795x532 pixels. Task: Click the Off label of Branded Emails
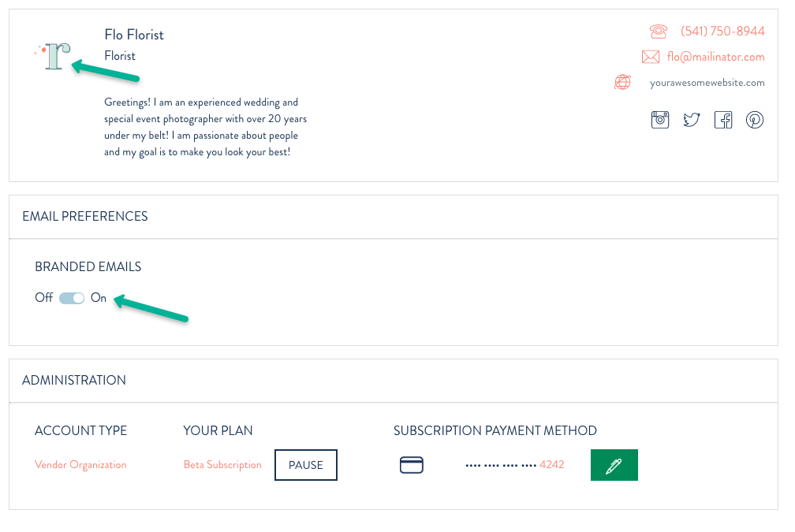[43, 297]
